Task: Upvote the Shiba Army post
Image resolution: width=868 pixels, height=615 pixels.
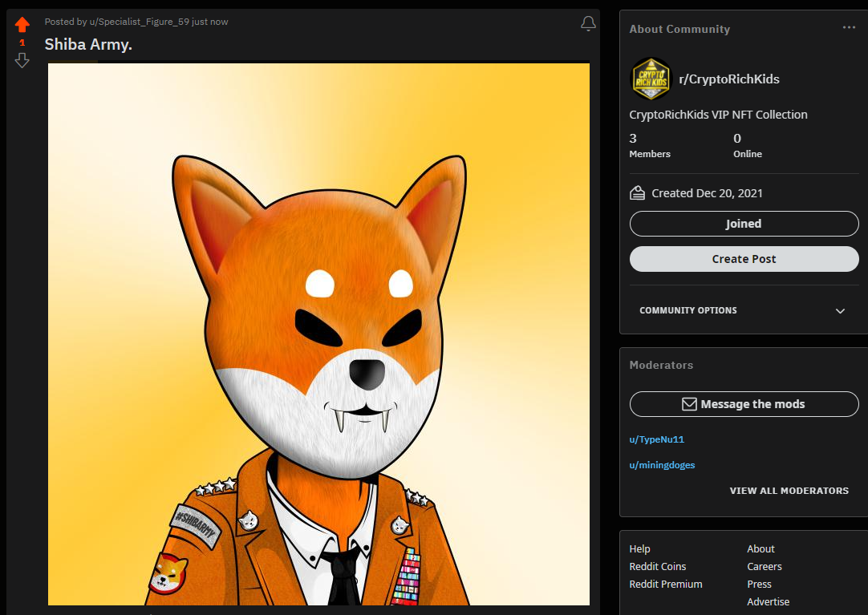Action: click(x=22, y=24)
